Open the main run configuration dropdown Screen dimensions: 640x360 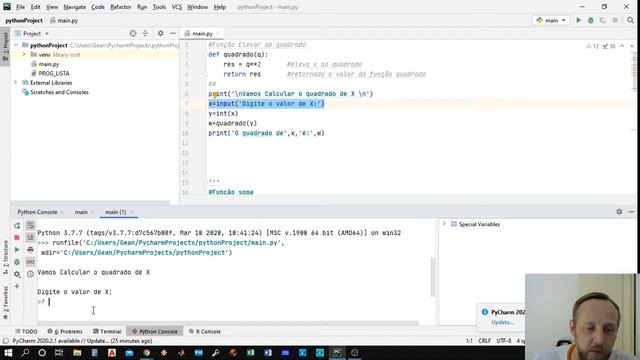551,20
